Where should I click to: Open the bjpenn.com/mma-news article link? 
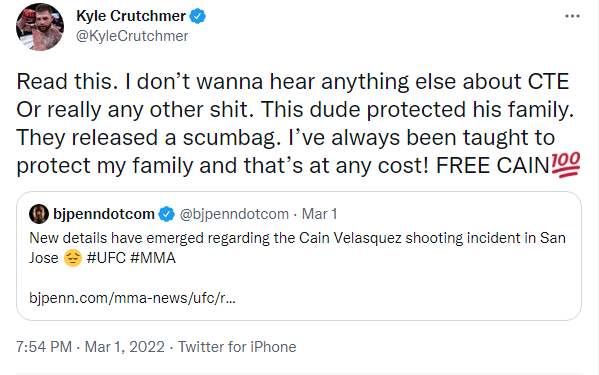(132, 298)
